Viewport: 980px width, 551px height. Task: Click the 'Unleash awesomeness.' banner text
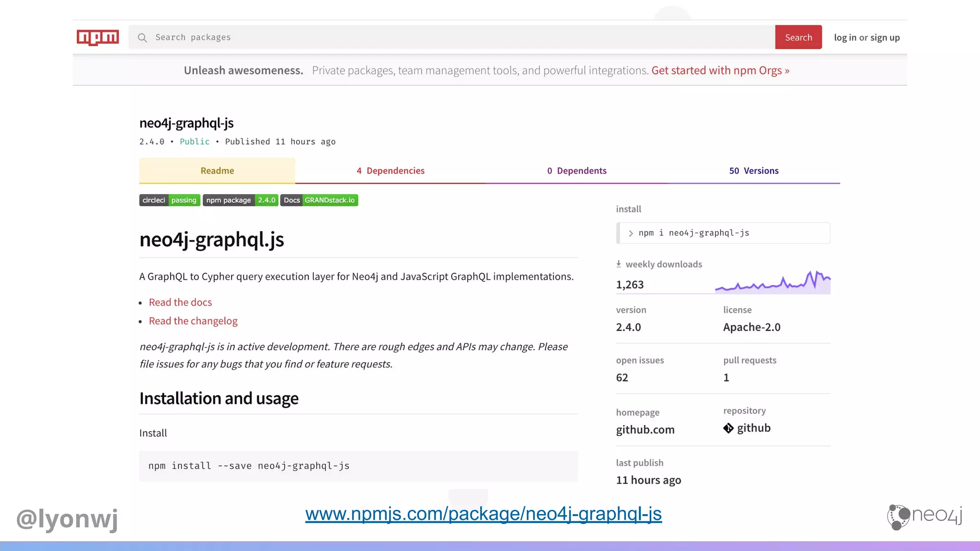[244, 70]
